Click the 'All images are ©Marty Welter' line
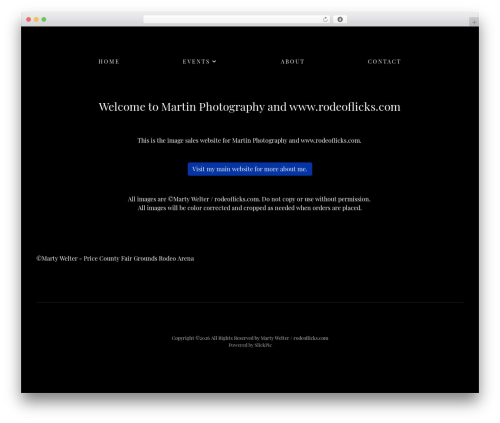The height and width of the screenshot is (423, 500). click(249, 199)
